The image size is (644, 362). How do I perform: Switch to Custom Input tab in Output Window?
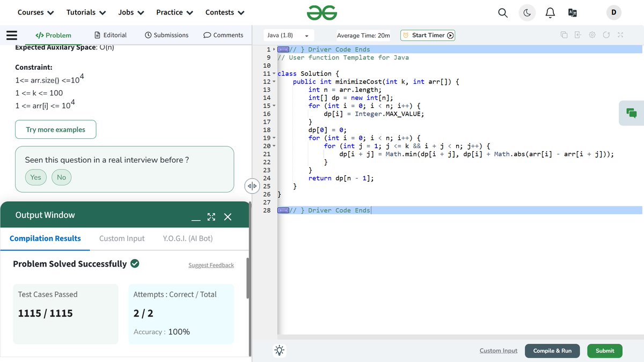pos(122,238)
